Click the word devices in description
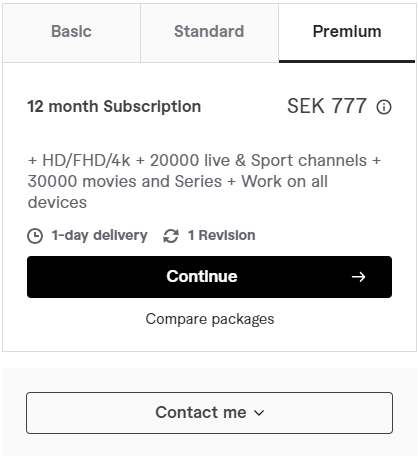Viewport: 419px width, 456px height. pos(57,203)
